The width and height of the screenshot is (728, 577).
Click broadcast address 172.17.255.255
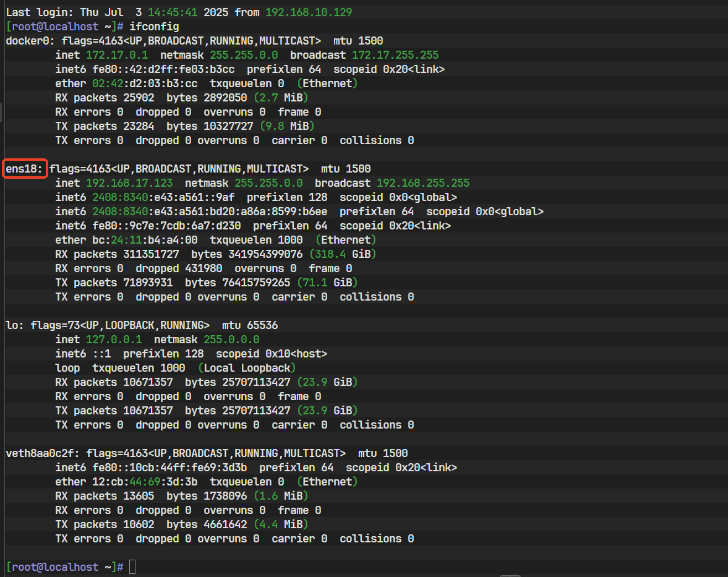click(x=395, y=55)
